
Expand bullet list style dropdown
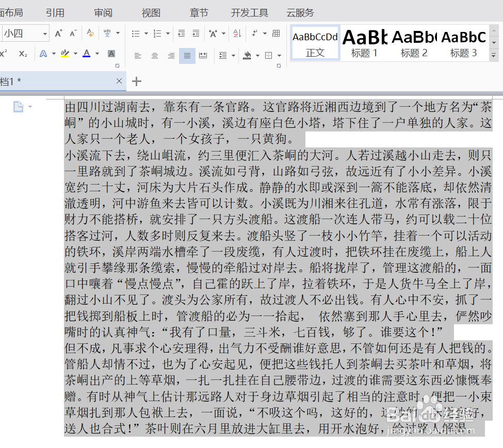pos(147,34)
